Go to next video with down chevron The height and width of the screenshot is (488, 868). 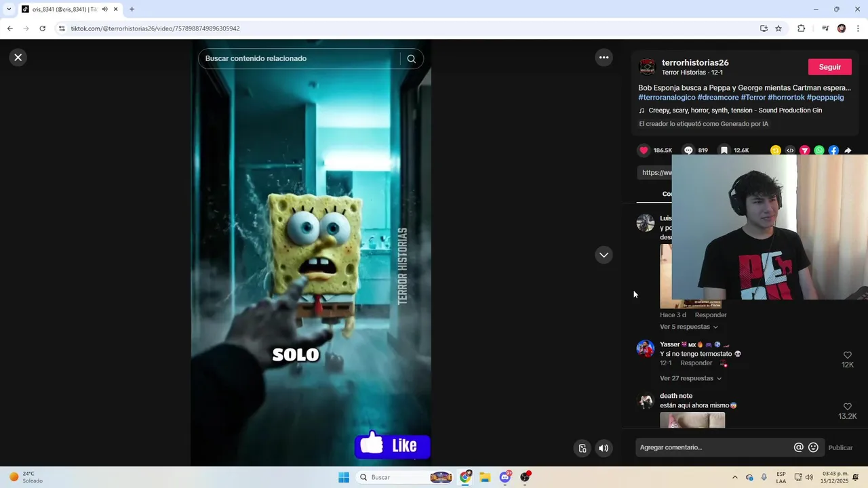click(x=604, y=255)
